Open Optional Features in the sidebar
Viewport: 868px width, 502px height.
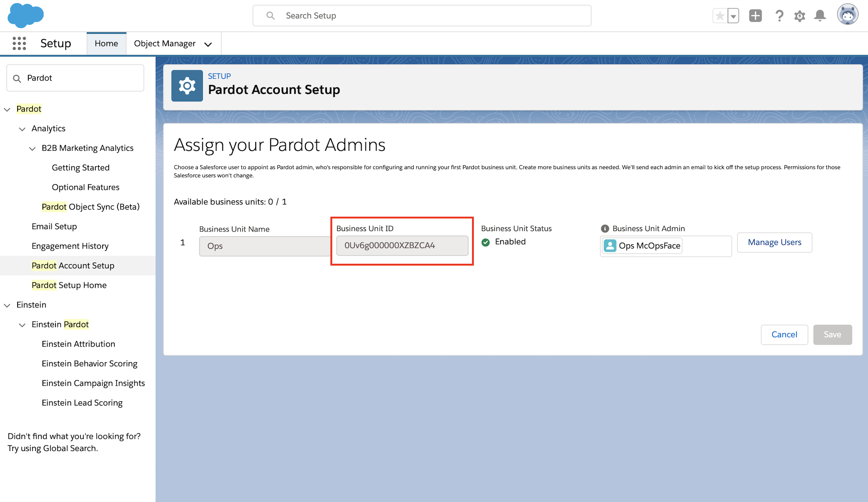pyautogui.click(x=86, y=187)
